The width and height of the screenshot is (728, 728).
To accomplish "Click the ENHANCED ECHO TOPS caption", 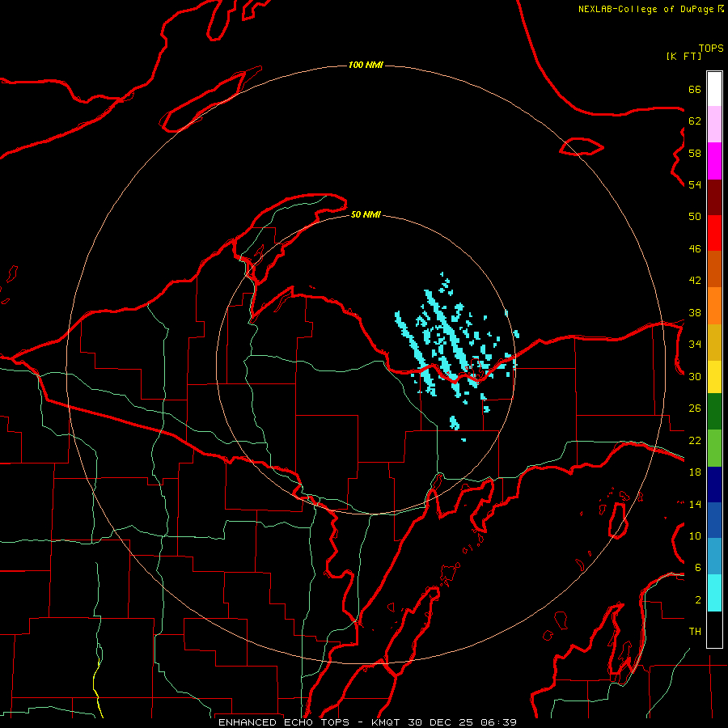I will [x=287, y=722].
